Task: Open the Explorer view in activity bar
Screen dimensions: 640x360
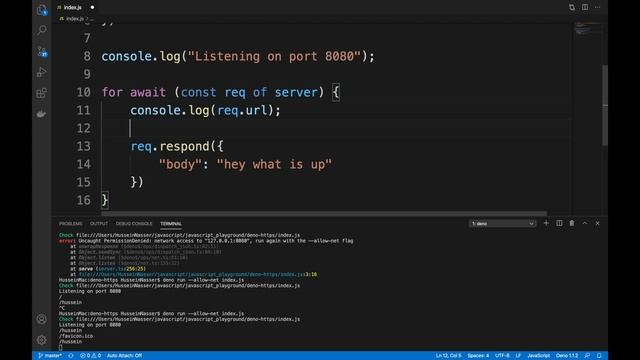Action: tap(42, 10)
